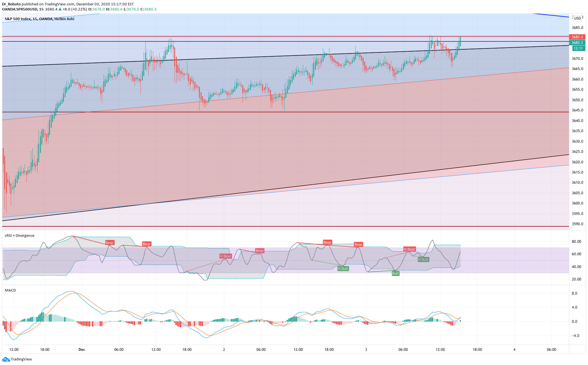Click the close value C:3680.3
The width and height of the screenshot is (588, 365).
pos(148,9)
